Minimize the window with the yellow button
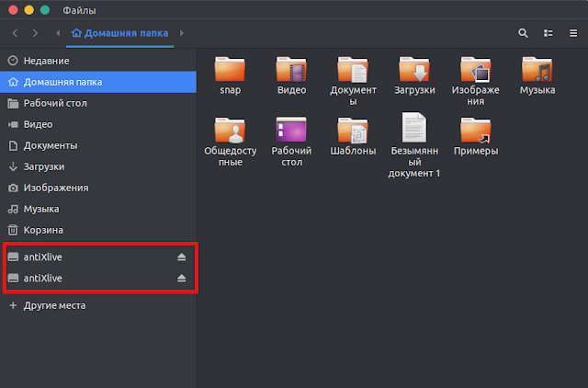 pyautogui.click(x=28, y=10)
